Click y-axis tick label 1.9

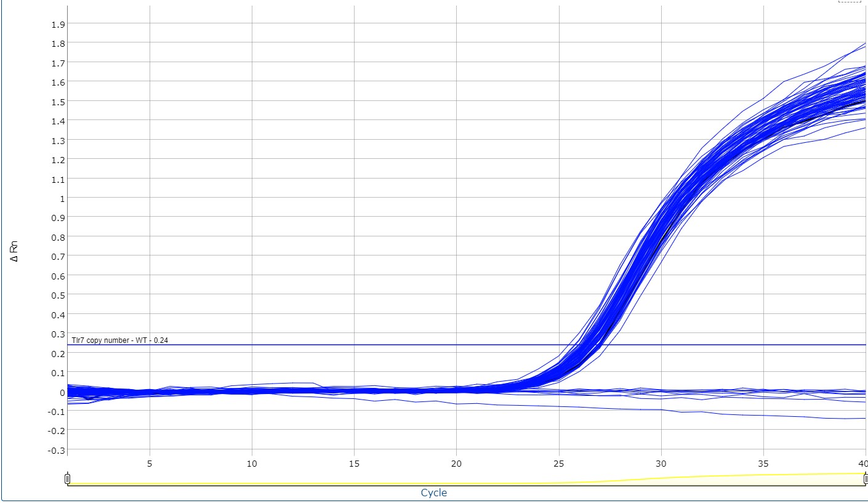point(57,24)
